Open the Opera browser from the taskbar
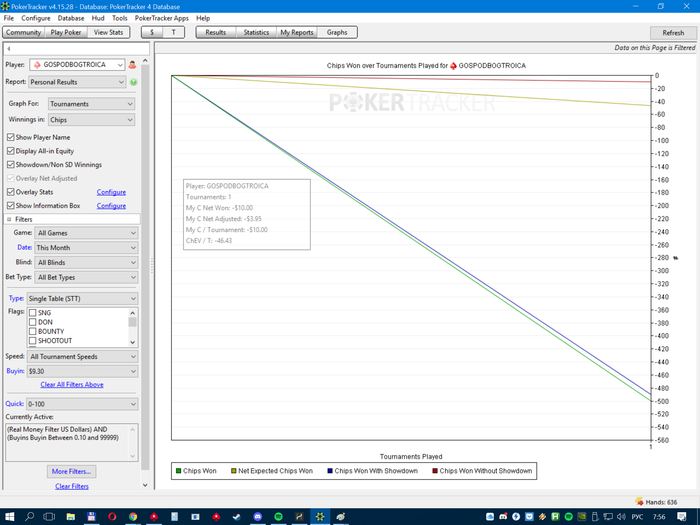Image resolution: width=700 pixels, height=525 pixels. coord(112,517)
